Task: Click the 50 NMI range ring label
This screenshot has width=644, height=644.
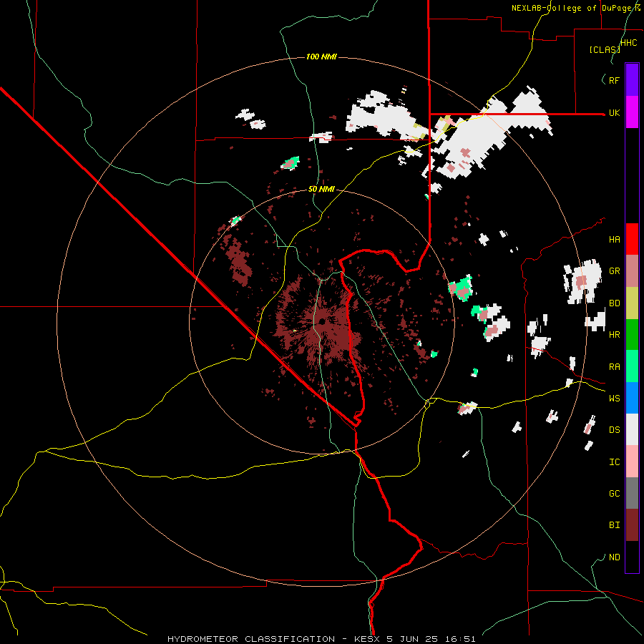Action: click(x=321, y=189)
